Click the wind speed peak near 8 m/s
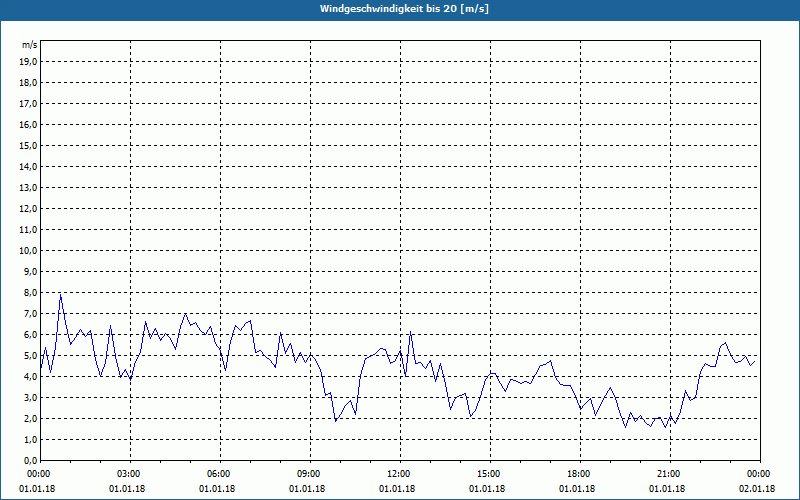This screenshot has width=800, height=500. point(61,294)
